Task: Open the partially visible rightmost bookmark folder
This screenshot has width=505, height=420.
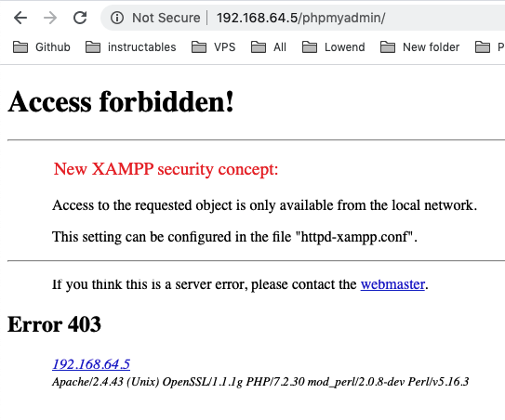Action: tap(489, 47)
